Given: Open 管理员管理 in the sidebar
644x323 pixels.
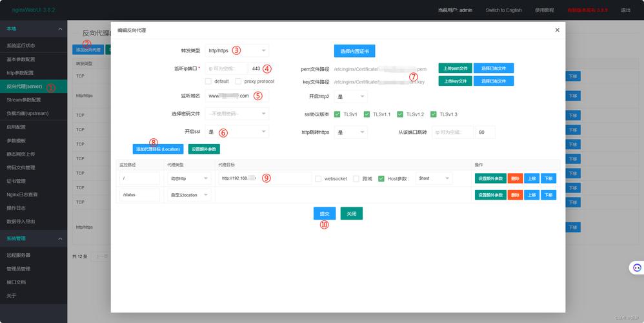Looking at the screenshot, I should (34, 269).
